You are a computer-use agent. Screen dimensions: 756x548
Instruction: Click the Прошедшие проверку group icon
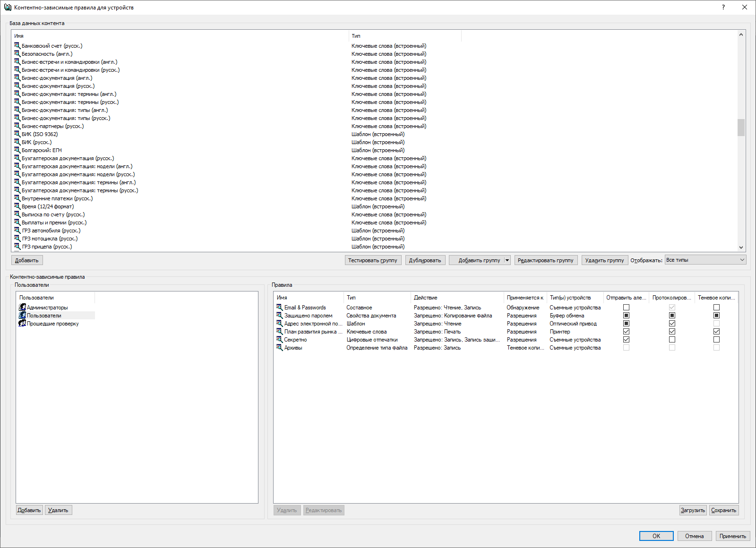[22, 324]
